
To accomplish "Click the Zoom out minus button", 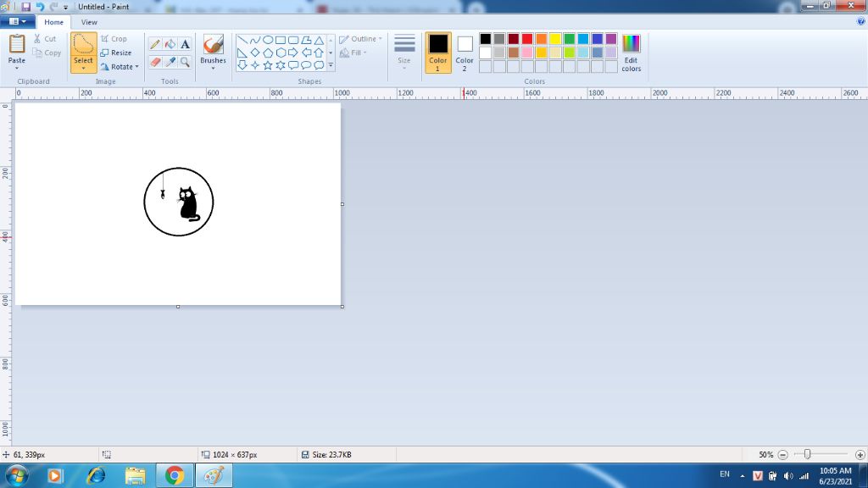I will pos(782,455).
